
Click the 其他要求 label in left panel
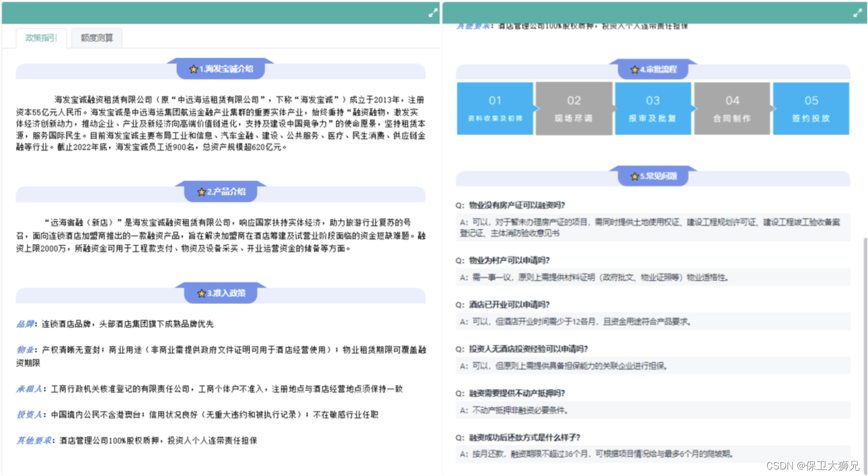coord(34,440)
